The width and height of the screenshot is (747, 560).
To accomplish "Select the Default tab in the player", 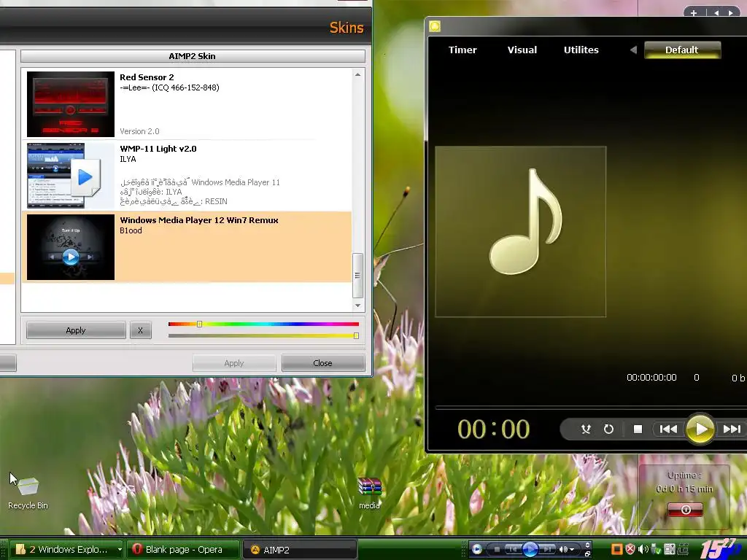I will (x=682, y=50).
